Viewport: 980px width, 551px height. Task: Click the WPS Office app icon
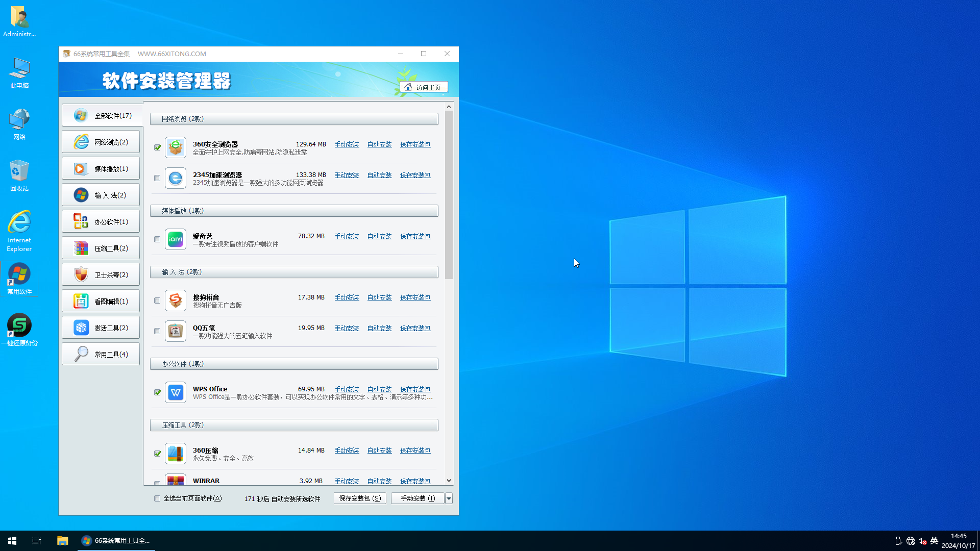(x=175, y=392)
